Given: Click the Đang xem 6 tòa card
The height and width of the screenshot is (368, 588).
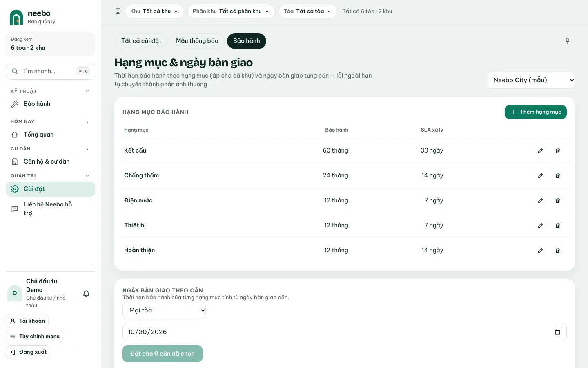Looking at the screenshot, I should 50,44.
